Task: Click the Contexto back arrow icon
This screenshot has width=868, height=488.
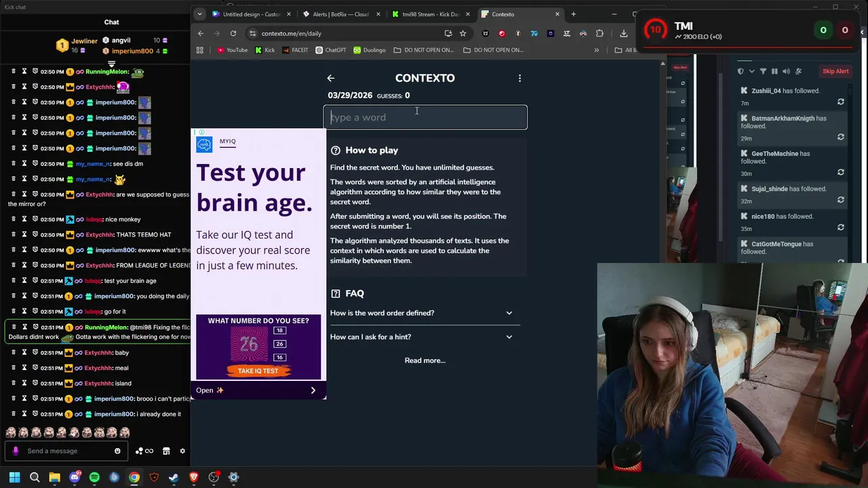Action: pyautogui.click(x=331, y=78)
